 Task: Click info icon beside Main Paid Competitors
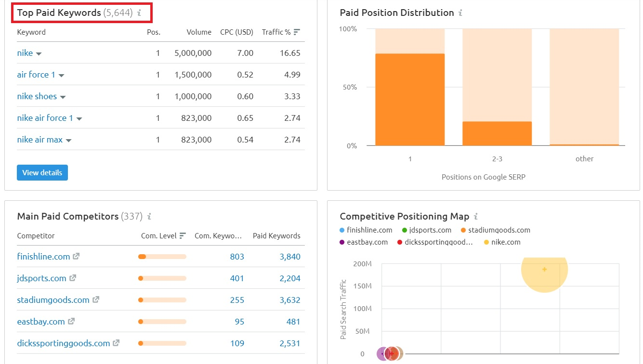coord(149,217)
